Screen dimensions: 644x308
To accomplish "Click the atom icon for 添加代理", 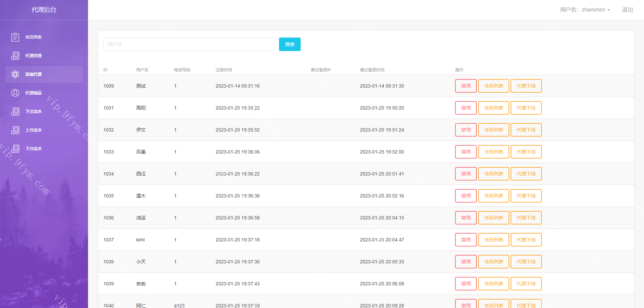I will click(x=15, y=74).
